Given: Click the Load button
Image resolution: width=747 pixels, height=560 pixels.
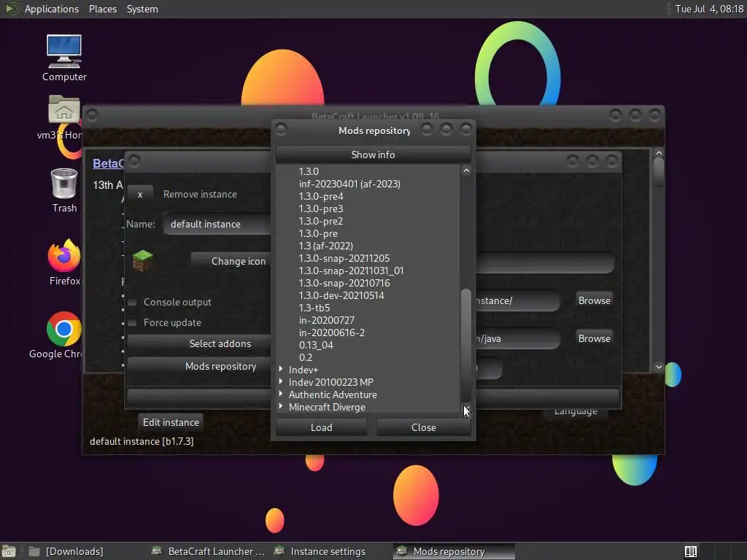Looking at the screenshot, I should point(322,427).
